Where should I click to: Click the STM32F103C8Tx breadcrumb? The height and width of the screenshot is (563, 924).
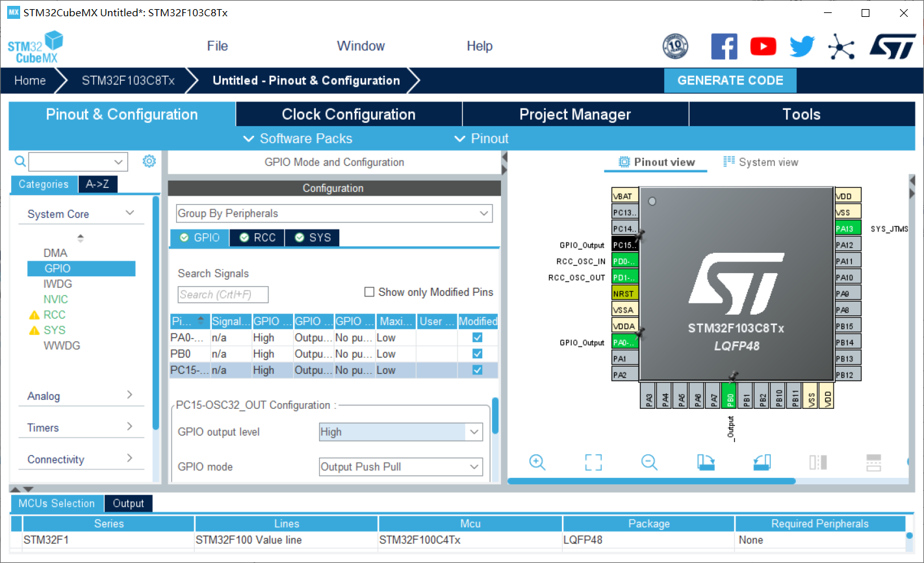[x=128, y=81]
